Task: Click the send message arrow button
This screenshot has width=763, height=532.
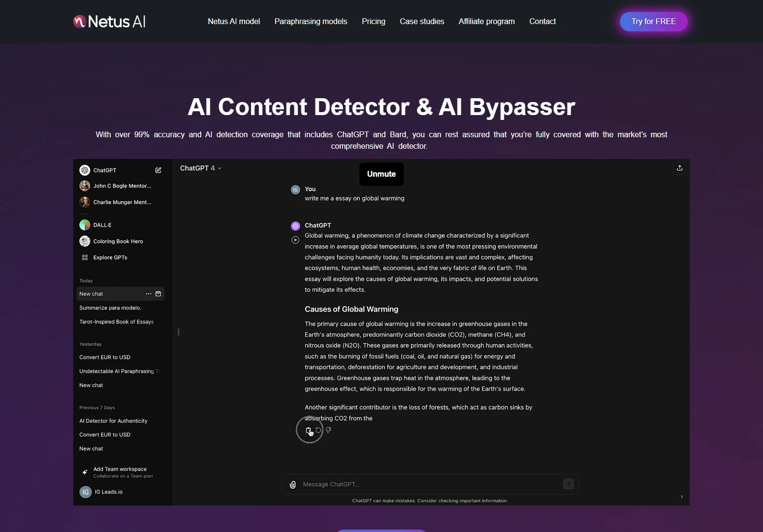Action: click(568, 484)
